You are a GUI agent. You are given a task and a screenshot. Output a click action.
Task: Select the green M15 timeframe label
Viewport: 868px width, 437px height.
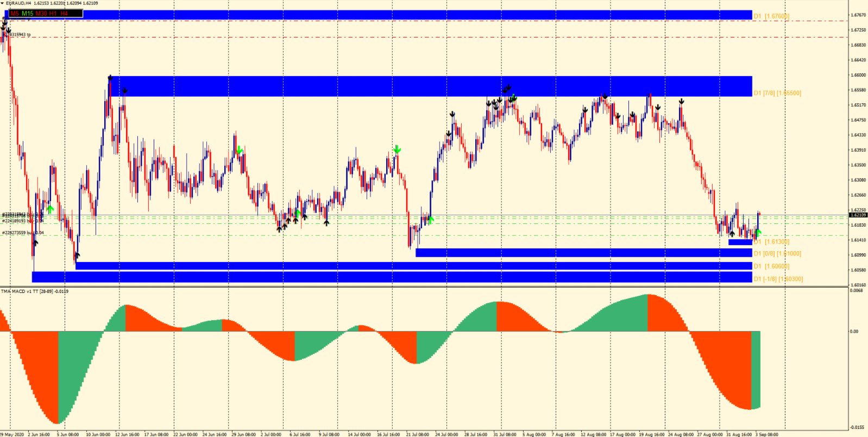pyautogui.click(x=27, y=14)
